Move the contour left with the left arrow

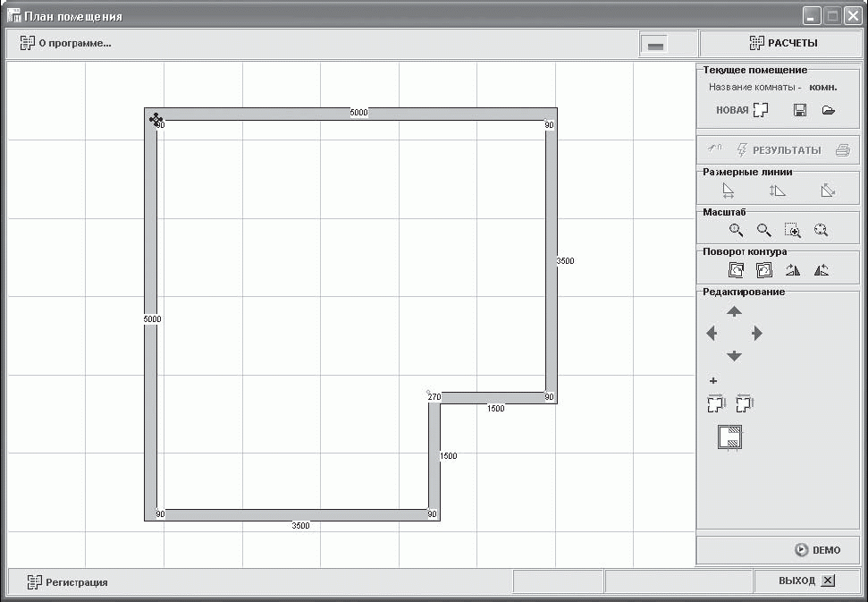click(712, 333)
